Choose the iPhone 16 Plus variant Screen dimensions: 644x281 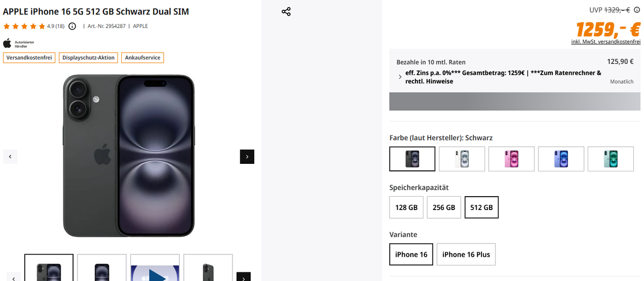pos(466,255)
